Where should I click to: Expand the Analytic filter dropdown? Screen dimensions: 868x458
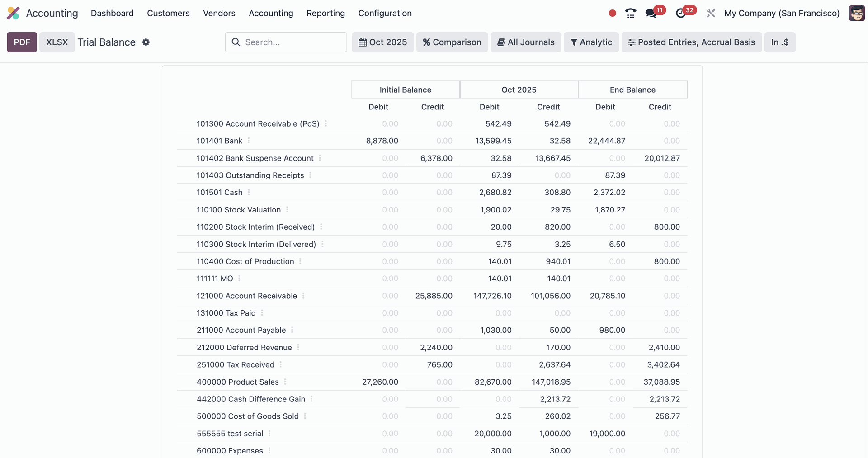pyautogui.click(x=591, y=42)
